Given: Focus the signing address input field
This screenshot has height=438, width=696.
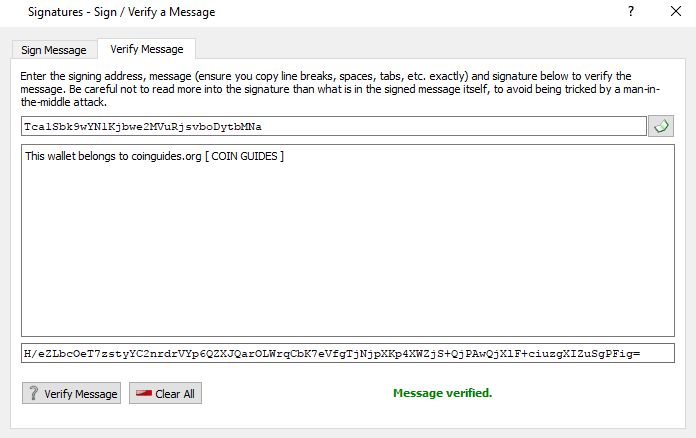Looking at the screenshot, I should [334, 126].
